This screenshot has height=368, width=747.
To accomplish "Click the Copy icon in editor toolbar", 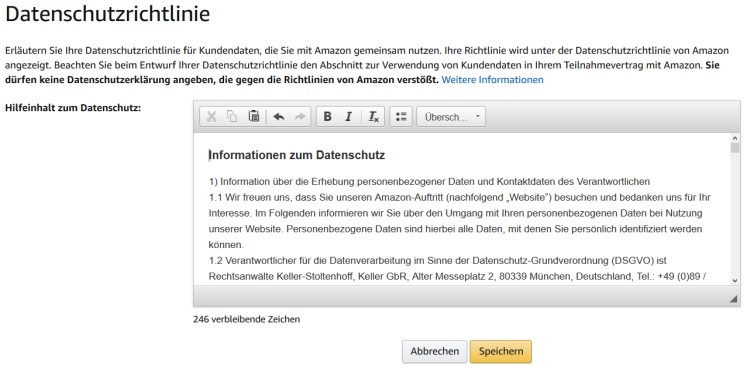I will [x=232, y=116].
